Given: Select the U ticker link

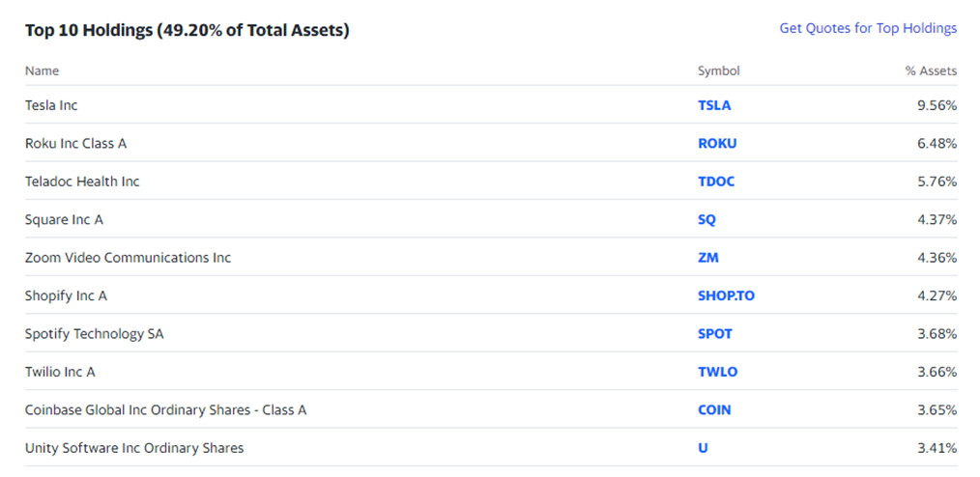Looking at the screenshot, I should click(704, 448).
